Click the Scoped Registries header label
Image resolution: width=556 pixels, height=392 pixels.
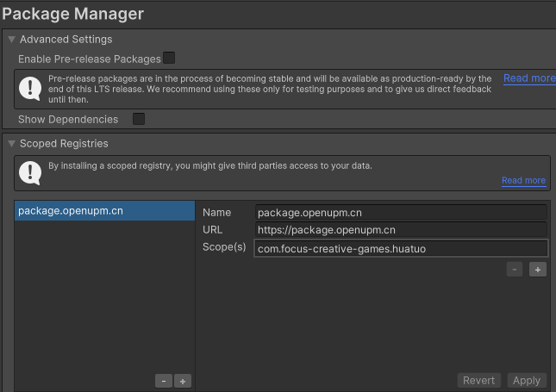click(64, 143)
